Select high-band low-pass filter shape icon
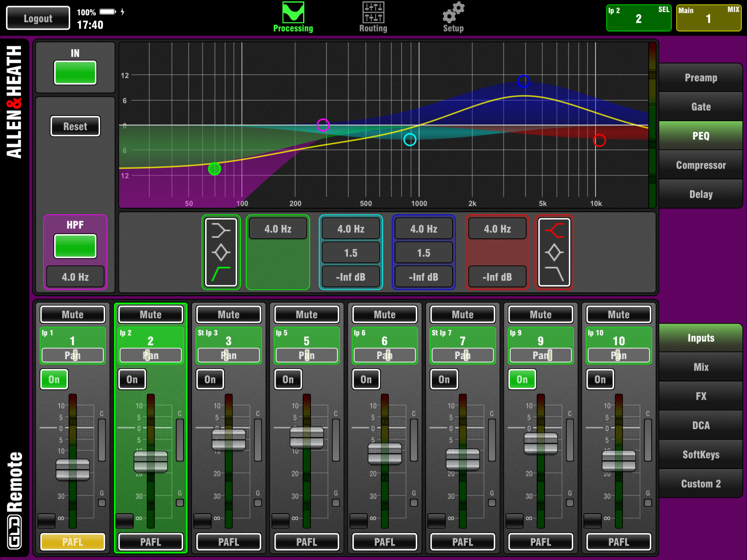Screen dimensions: 747x560 coord(554,274)
